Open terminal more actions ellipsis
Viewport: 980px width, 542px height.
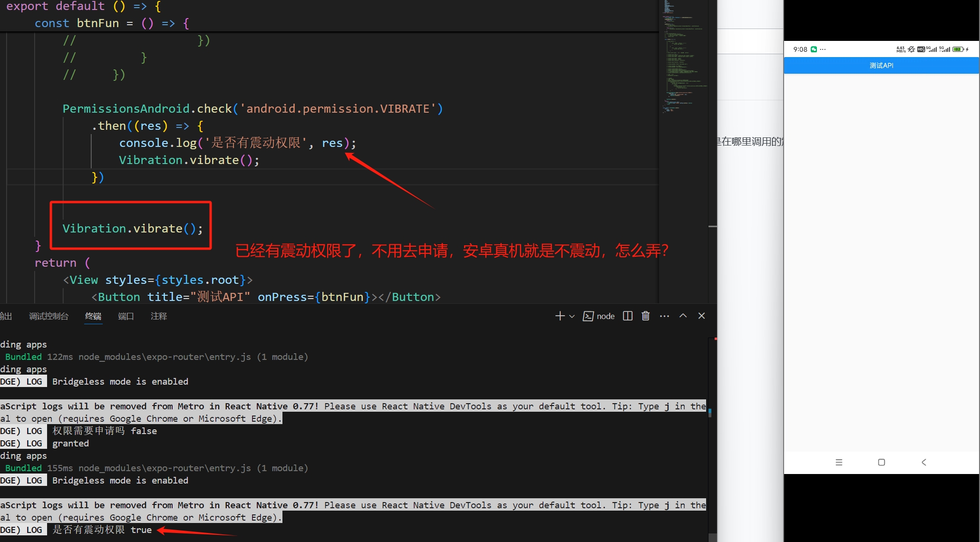(664, 316)
